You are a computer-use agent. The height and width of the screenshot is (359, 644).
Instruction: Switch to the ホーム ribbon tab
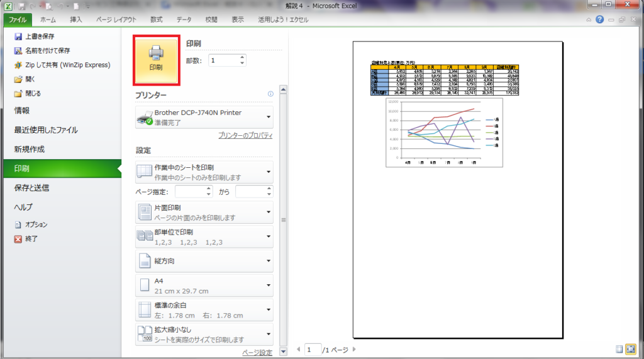(48, 19)
